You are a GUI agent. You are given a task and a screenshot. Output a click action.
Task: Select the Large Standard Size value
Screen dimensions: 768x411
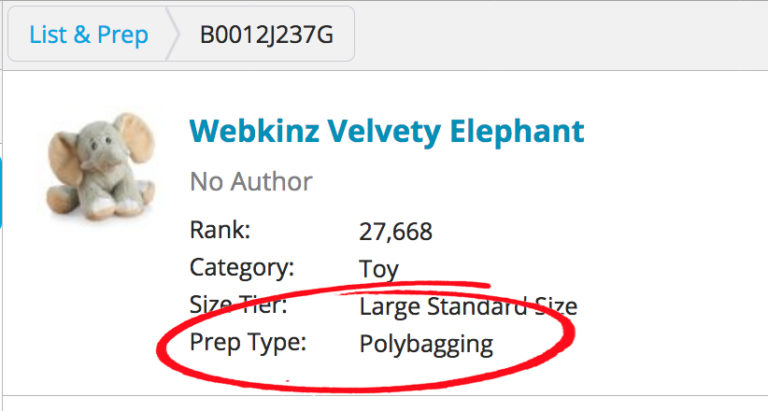pyautogui.click(x=468, y=307)
